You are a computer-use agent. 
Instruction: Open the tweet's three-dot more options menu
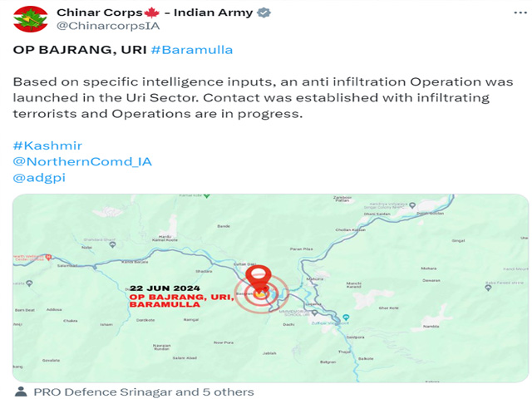520,13
